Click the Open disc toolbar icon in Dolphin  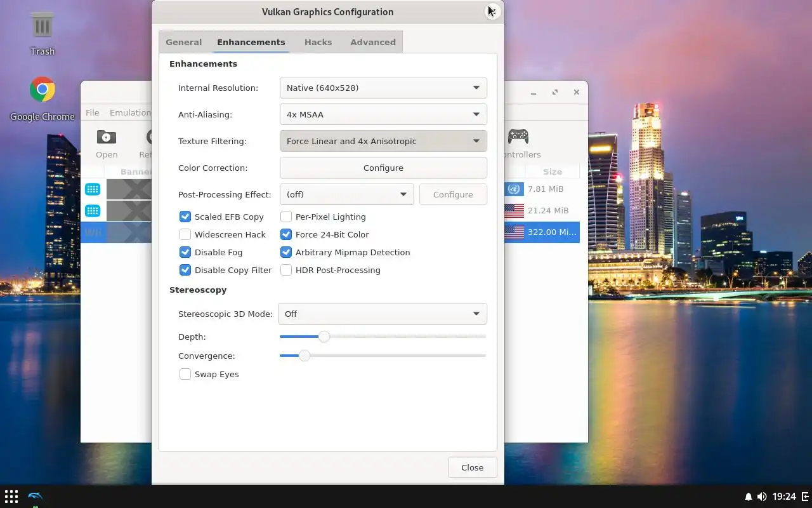[106, 137]
